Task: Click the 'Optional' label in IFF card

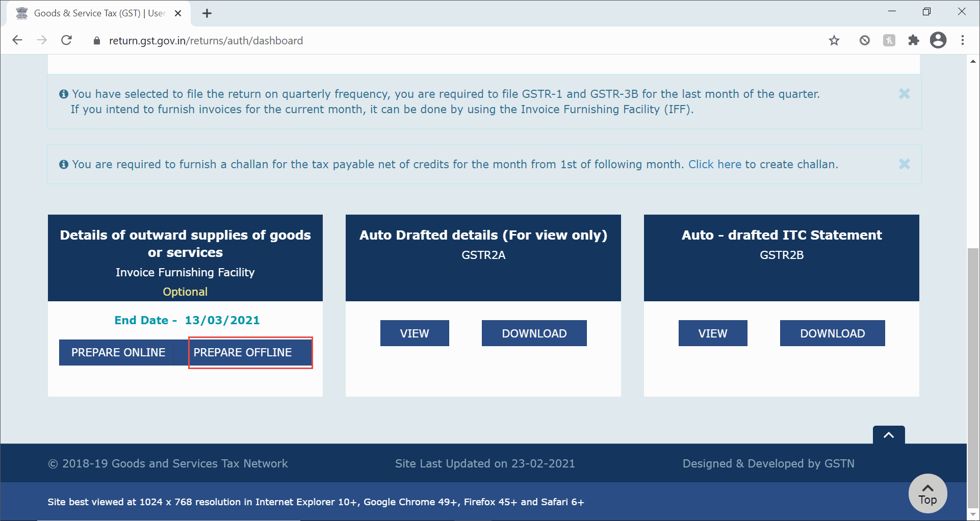Action: (185, 292)
